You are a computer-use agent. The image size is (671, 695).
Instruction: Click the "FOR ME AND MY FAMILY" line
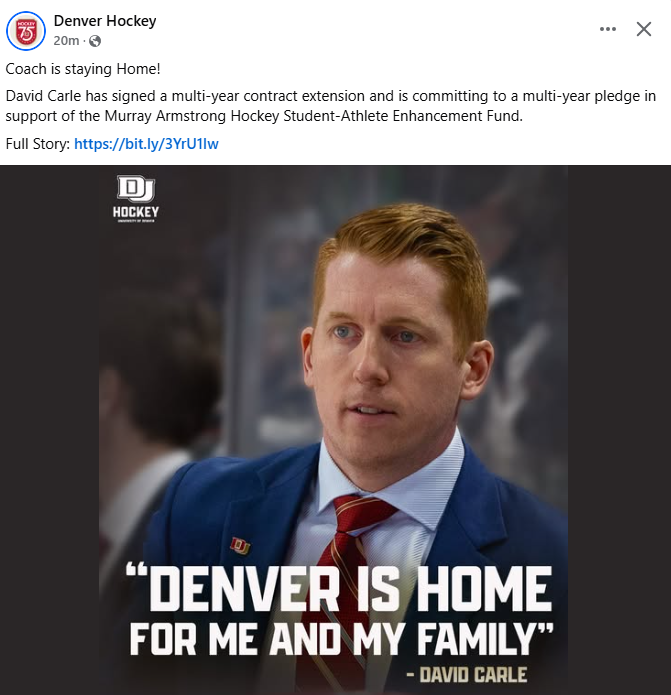341,639
